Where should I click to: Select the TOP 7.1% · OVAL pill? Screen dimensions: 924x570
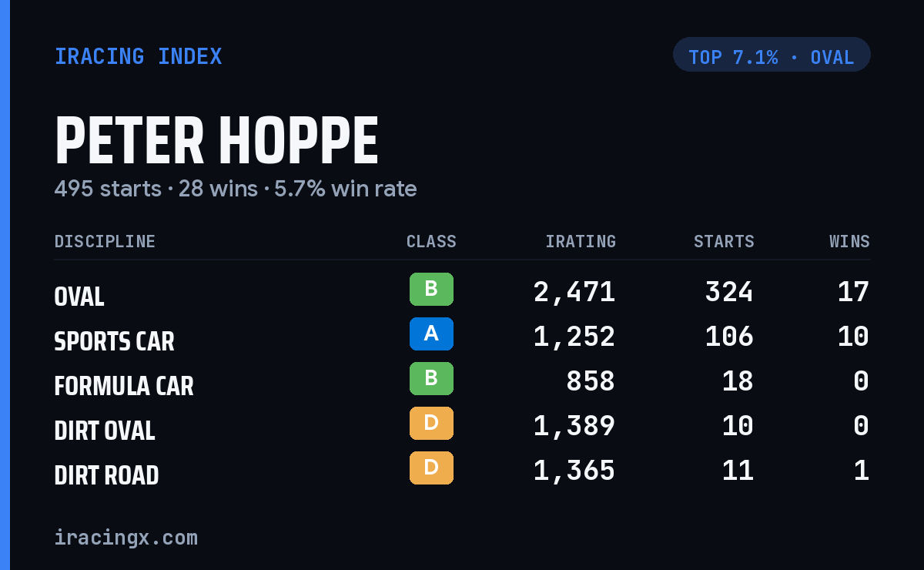tap(772, 55)
